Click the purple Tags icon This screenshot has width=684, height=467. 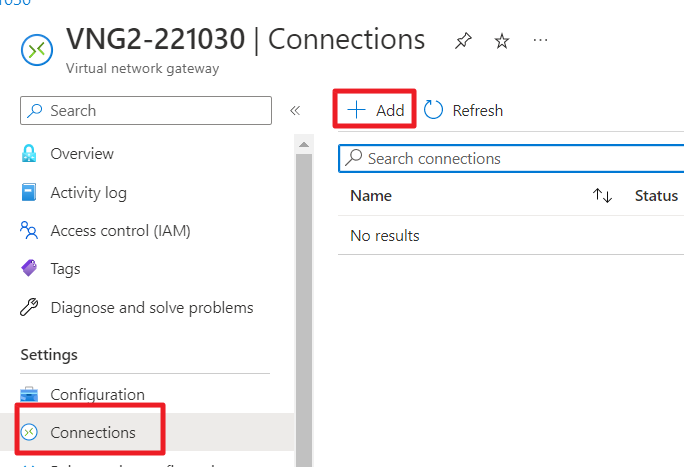tap(29, 268)
